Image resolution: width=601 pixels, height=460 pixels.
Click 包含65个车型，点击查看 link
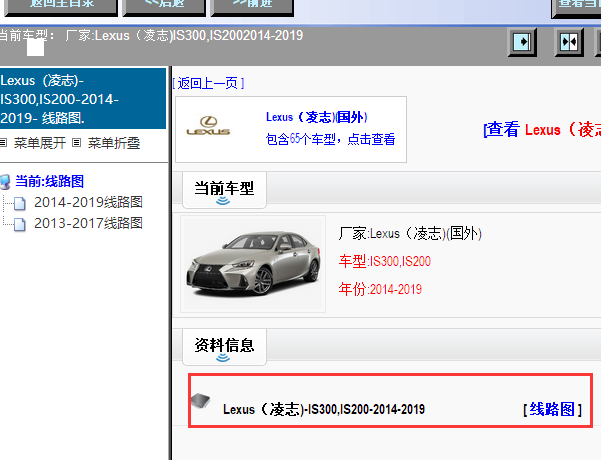tap(330, 139)
